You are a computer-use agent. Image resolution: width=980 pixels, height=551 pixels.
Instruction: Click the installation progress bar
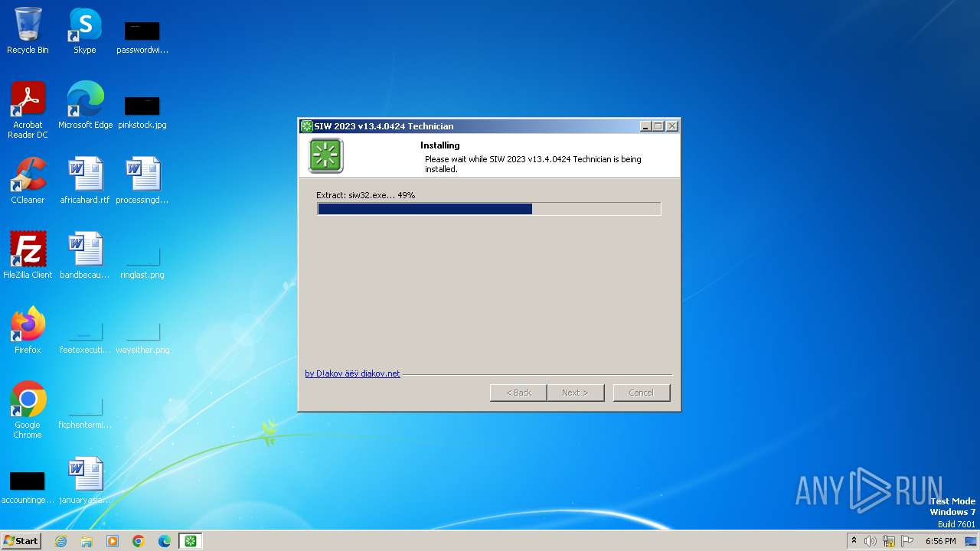(488, 209)
